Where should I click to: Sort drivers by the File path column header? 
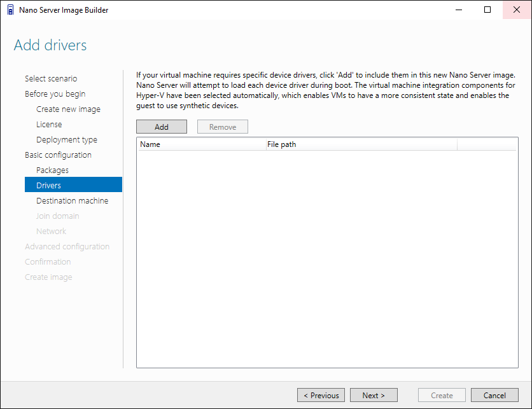(x=361, y=144)
